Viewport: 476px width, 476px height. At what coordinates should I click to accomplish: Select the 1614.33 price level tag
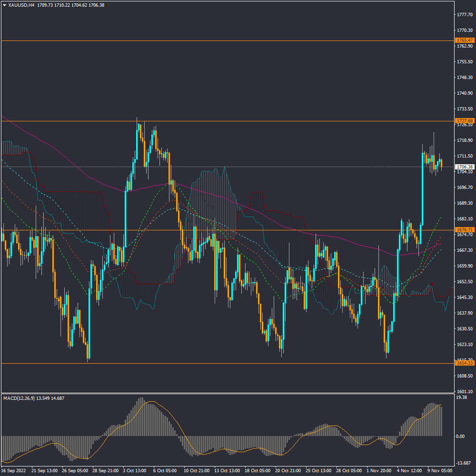point(464,363)
